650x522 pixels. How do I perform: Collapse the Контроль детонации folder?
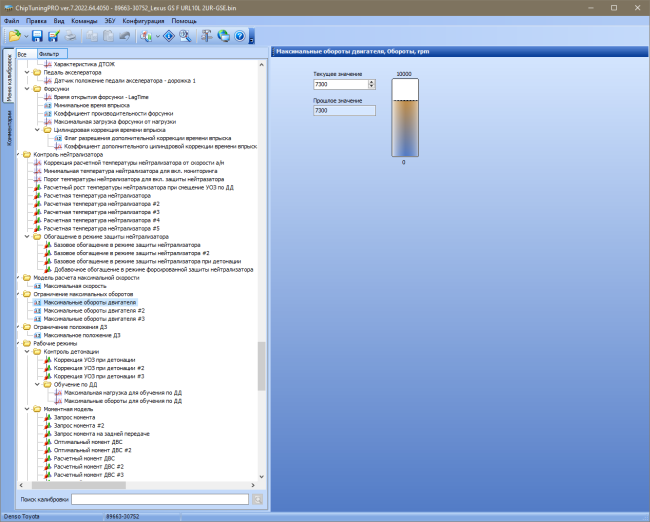[27, 352]
